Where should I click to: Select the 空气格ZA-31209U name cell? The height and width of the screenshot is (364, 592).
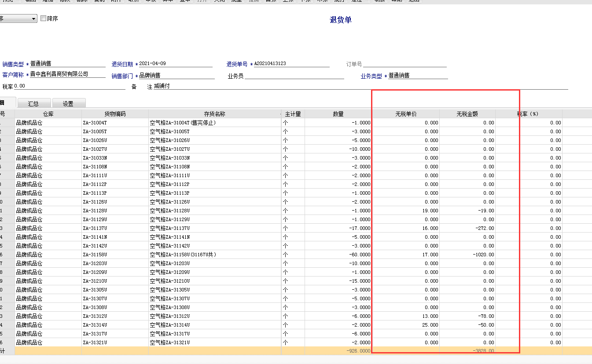[215, 272]
